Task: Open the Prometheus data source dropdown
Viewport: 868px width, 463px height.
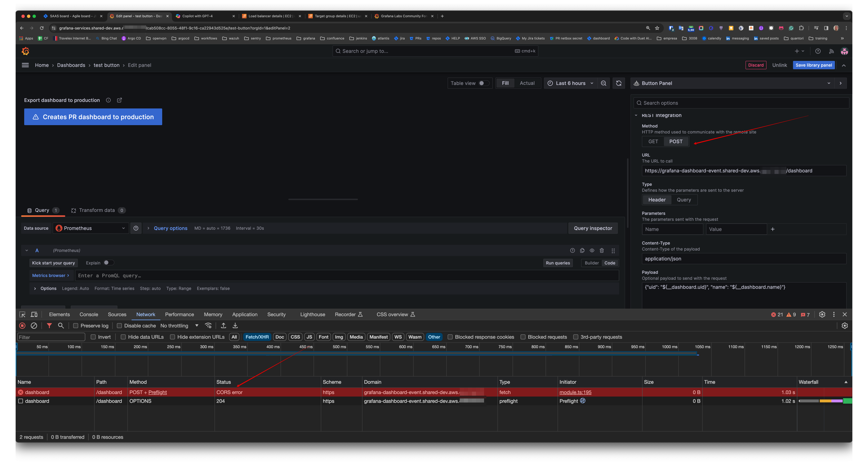Action: pyautogui.click(x=91, y=228)
